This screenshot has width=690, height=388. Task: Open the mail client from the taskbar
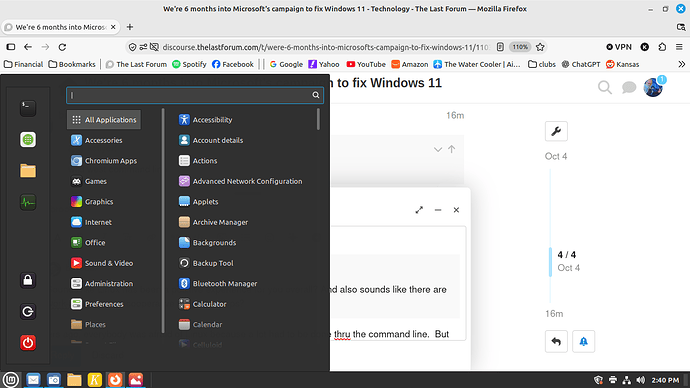[x=33, y=379]
